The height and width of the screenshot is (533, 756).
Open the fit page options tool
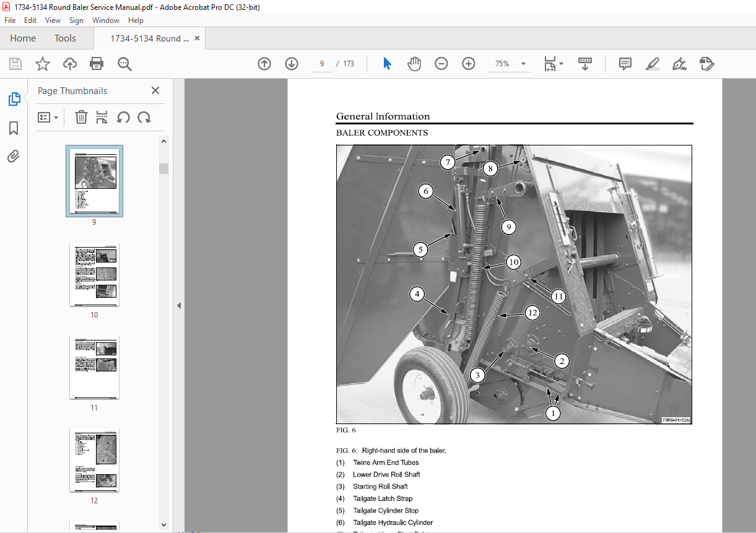(553, 64)
